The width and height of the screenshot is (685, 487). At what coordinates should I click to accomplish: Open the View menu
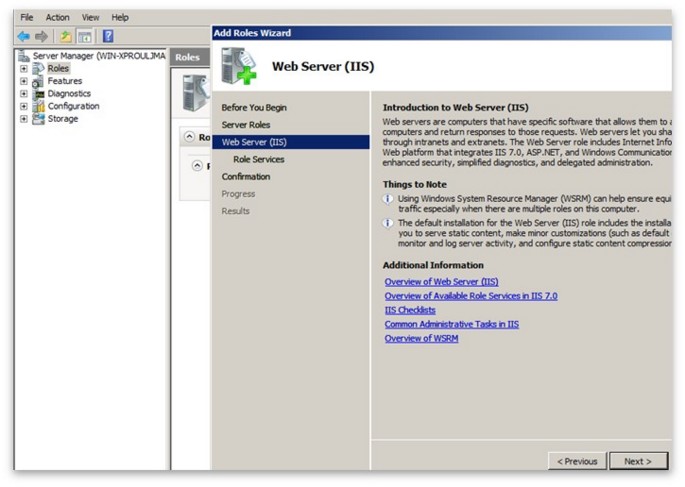tap(90, 17)
